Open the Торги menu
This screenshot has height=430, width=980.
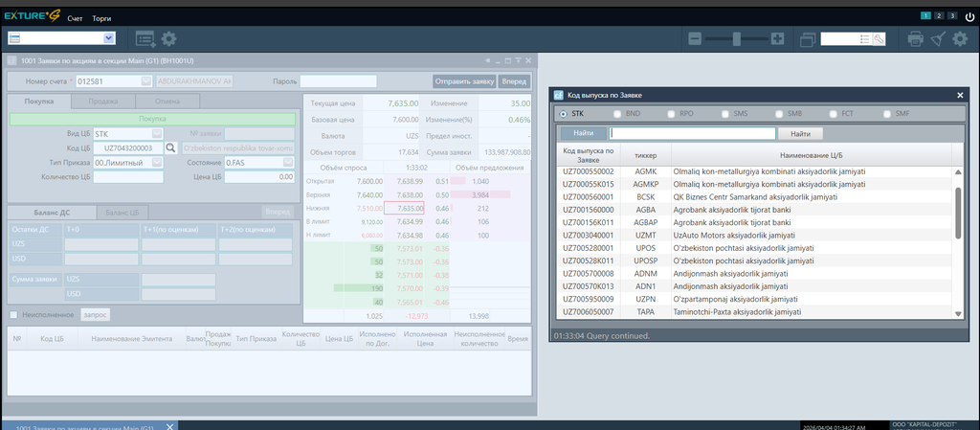[101, 19]
